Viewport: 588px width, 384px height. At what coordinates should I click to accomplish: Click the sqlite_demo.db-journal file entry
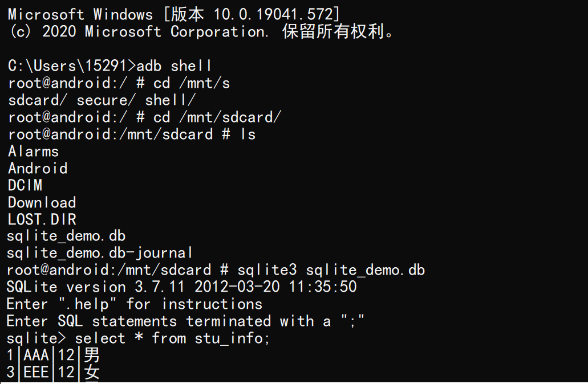[100, 252]
